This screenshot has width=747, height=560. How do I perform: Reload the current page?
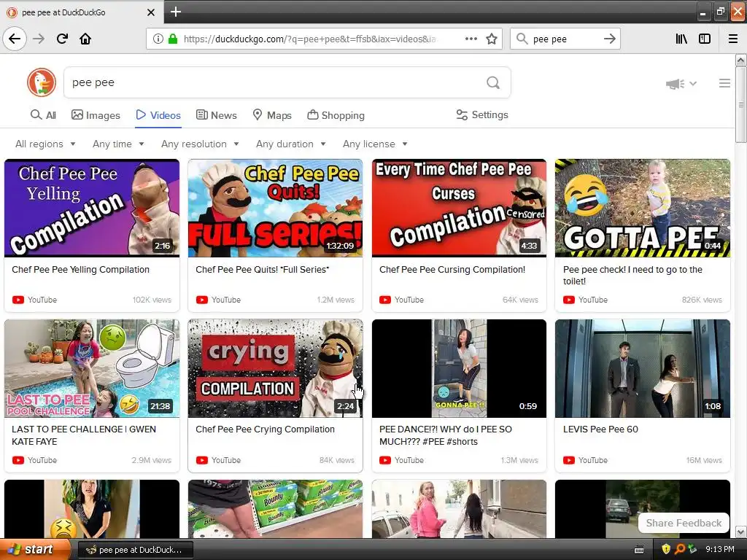pyautogui.click(x=62, y=39)
